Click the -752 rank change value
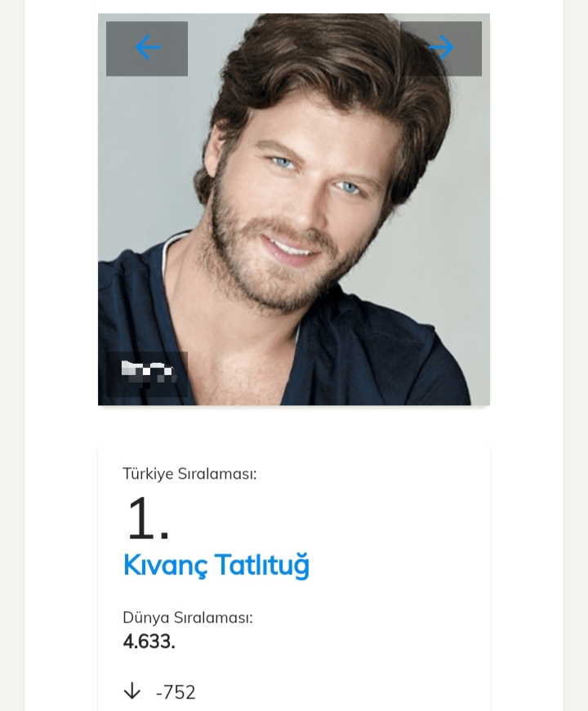 pyautogui.click(x=176, y=692)
